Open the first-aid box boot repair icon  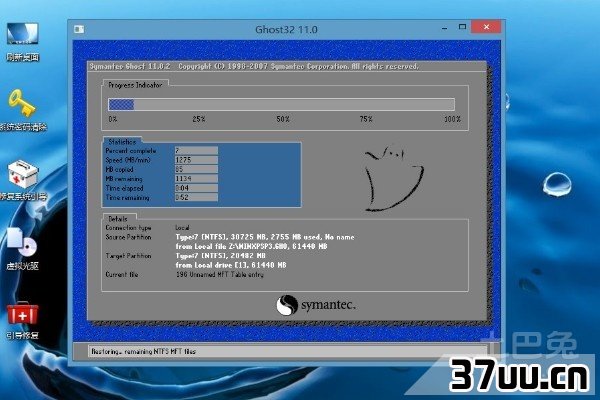coord(23,181)
